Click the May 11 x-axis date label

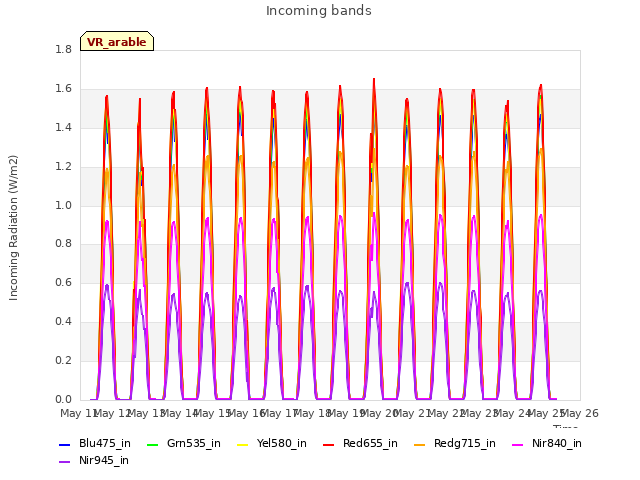click(x=78, y=413)
